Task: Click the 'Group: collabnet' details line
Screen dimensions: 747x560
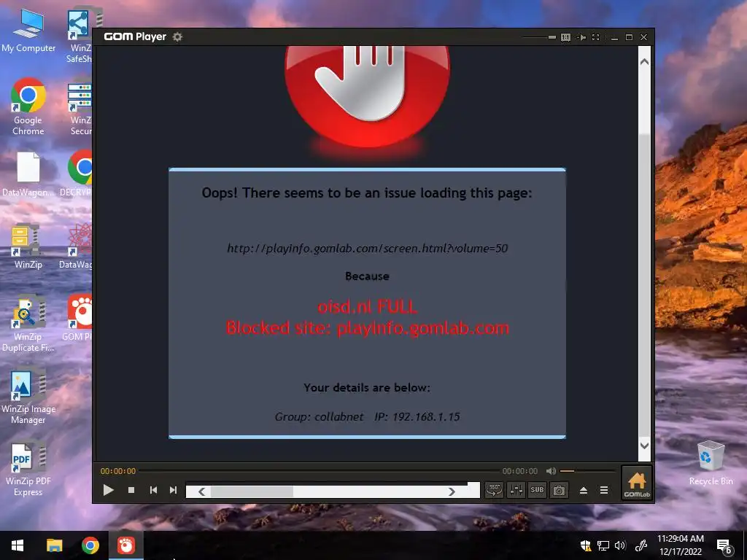Action: [x=368, y=416]
